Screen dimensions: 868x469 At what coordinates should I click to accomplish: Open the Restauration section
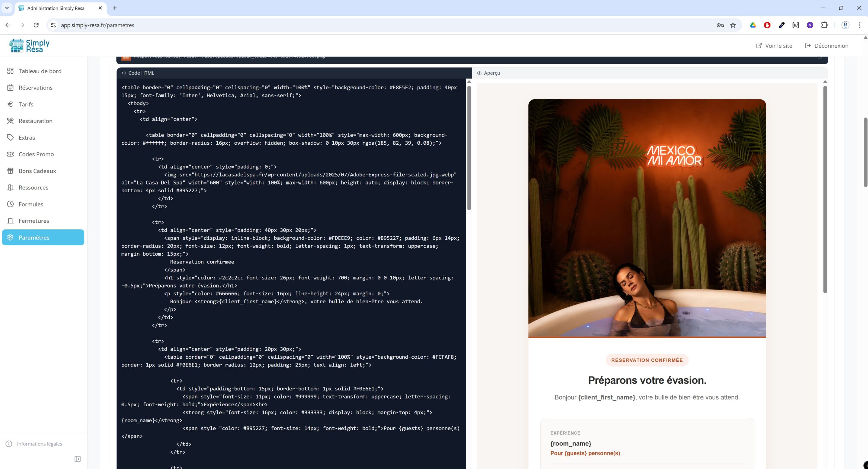click(x=35, y=121)
